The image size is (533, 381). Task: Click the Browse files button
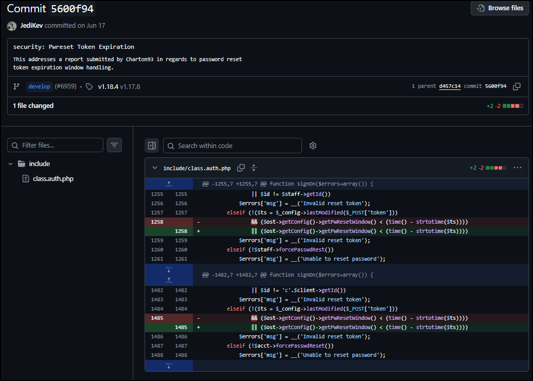500,8
